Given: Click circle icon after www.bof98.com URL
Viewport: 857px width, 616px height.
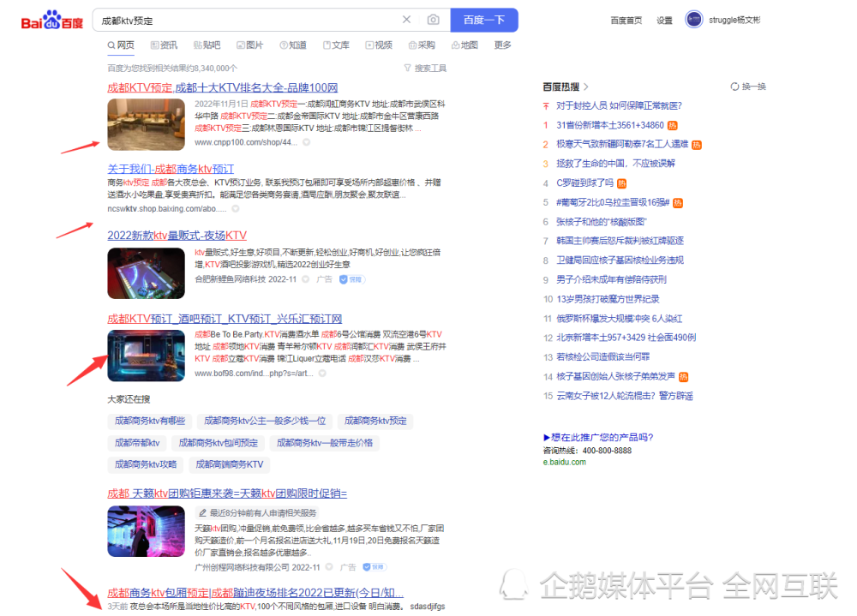Looking at the screenshot, I should [322, 374].
